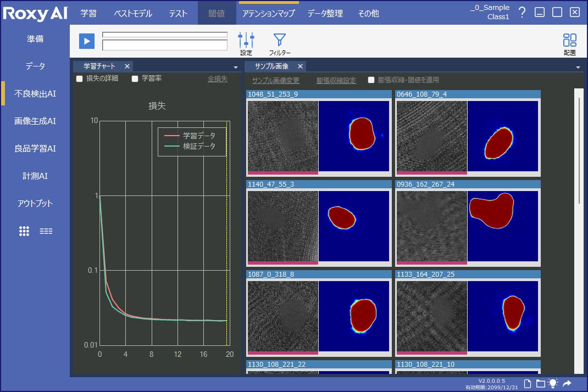Toggle 膨張収縮･閾値を適用 checkbox

coord(371,80)
